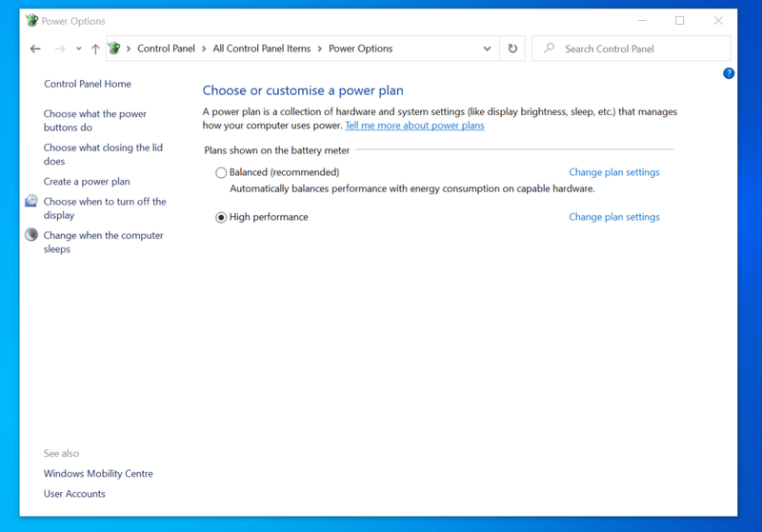
Task: Change plan settings for High performance
Action: click(x=614, y=217)
